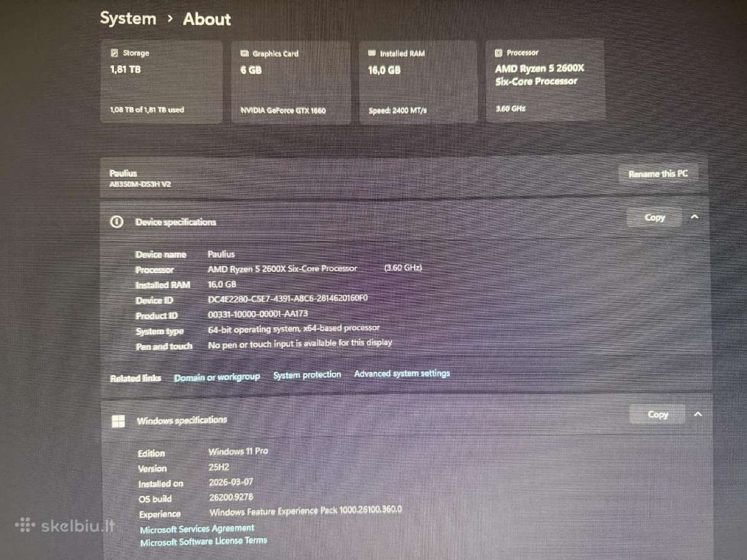Collapse the Device specifications section
Screen dimensions: 747x560
coord(695,217)
